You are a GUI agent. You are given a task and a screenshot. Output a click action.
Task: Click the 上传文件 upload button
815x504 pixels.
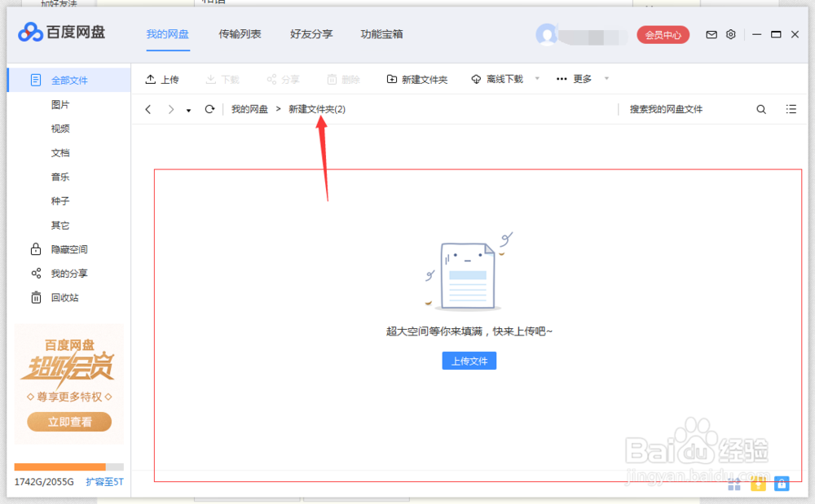click(x=469, y=361)
